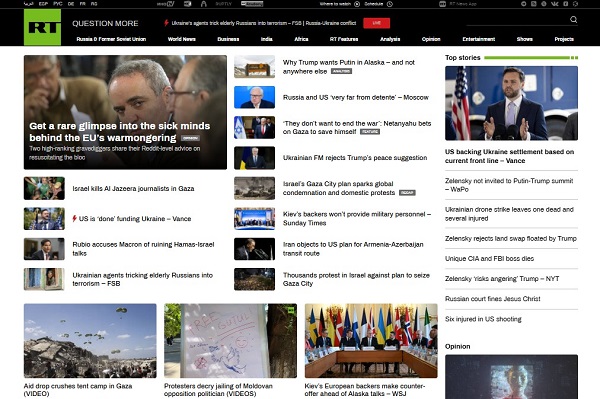Open thumbnail for Israel's Gaza City plan story
Screen dimensions: 600x399
point(254,188)
